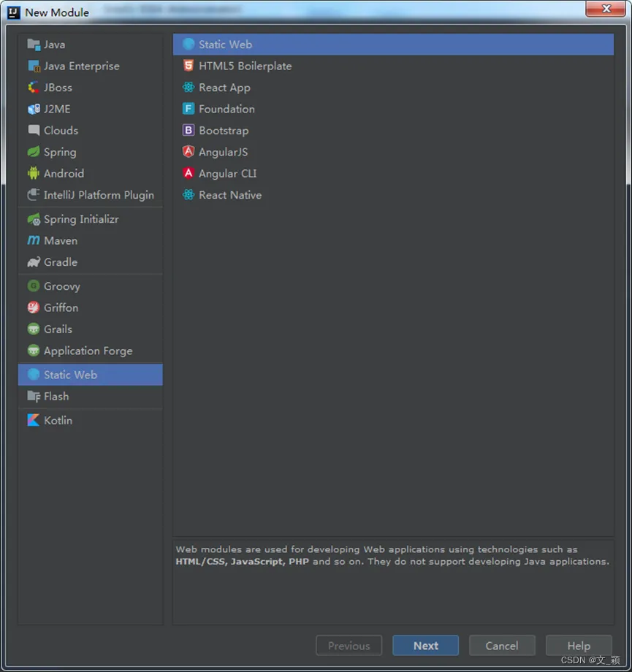Viewport: 632px width, 672px height.
Task: Click the AngularJS logo icon
Action: click(x=189, y=152)
